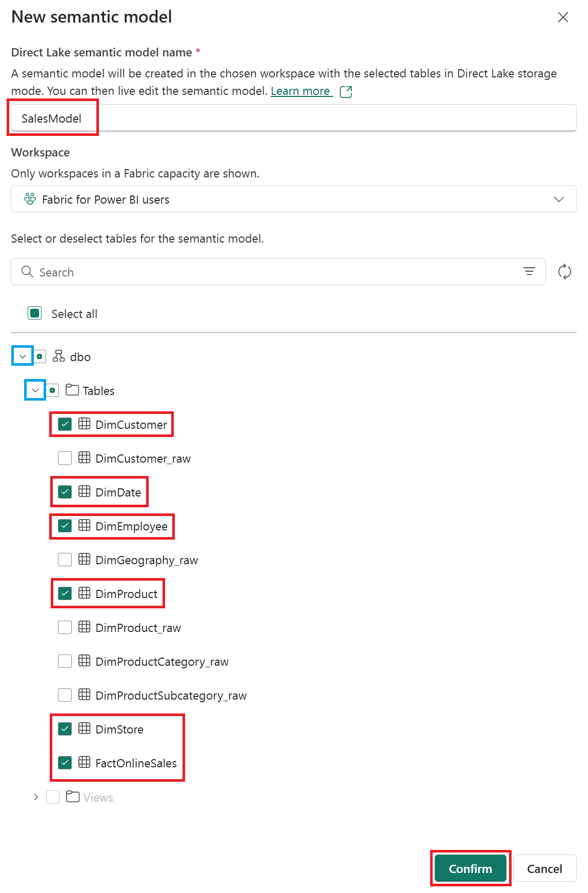Select the DimStore table row
This screenshot has width=588, height=893.
tap(119, 729)
